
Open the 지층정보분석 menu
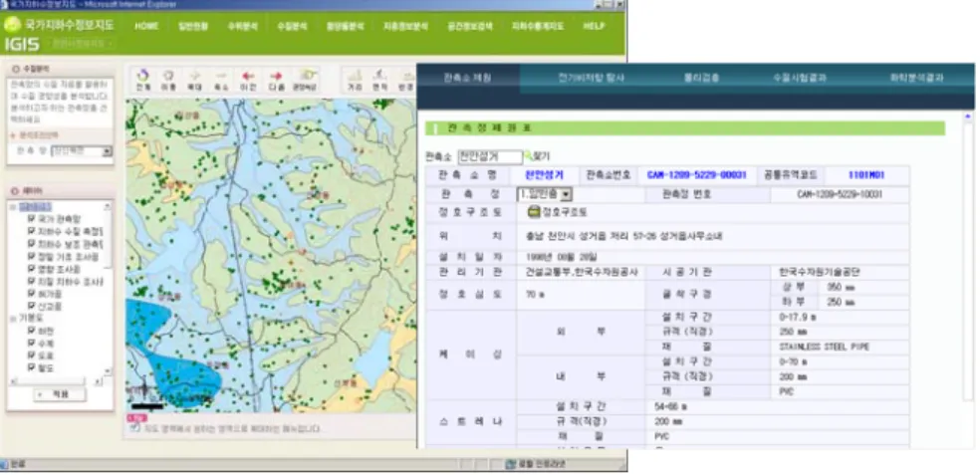click(405, 26)
